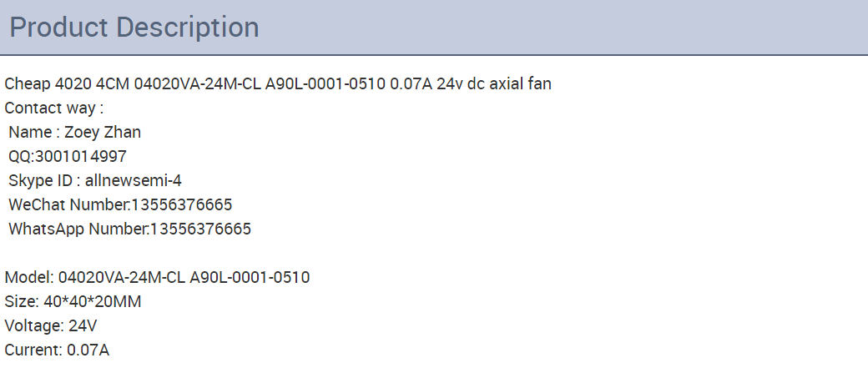This screenshot has height=373, width=868.
Task: Click the Voltage 24V line
Action: (x=51, y=326)
